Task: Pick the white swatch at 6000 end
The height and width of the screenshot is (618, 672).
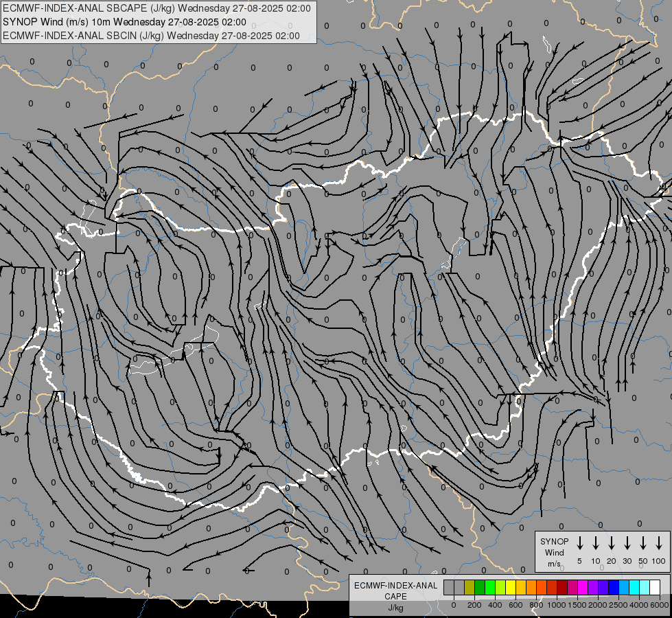Action: tap(656, 587)
